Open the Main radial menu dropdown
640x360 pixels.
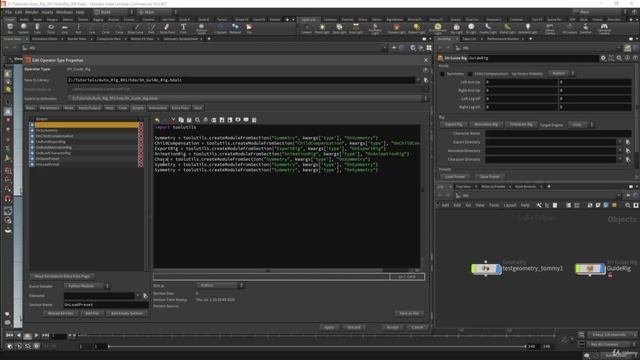158,12
